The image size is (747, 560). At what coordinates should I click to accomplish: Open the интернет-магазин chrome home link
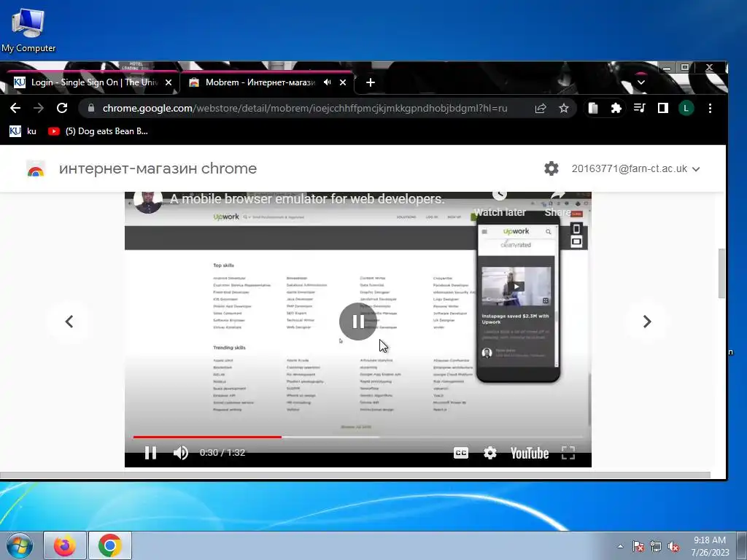coord(158,168)
